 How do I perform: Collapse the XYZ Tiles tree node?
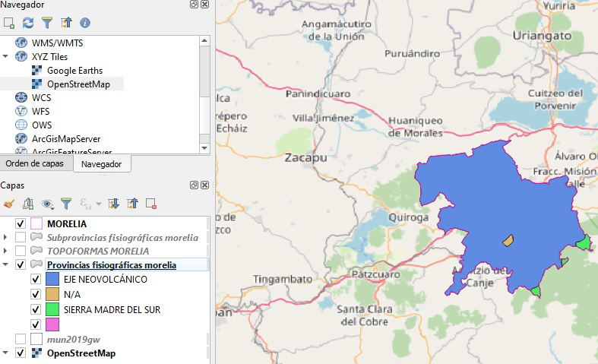(5, 56)
